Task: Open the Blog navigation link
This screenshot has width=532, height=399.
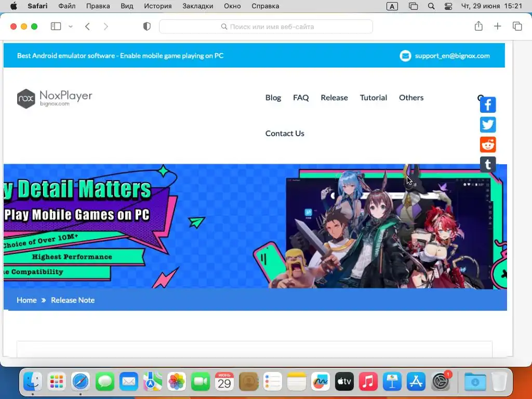Action: coord(273,98)
